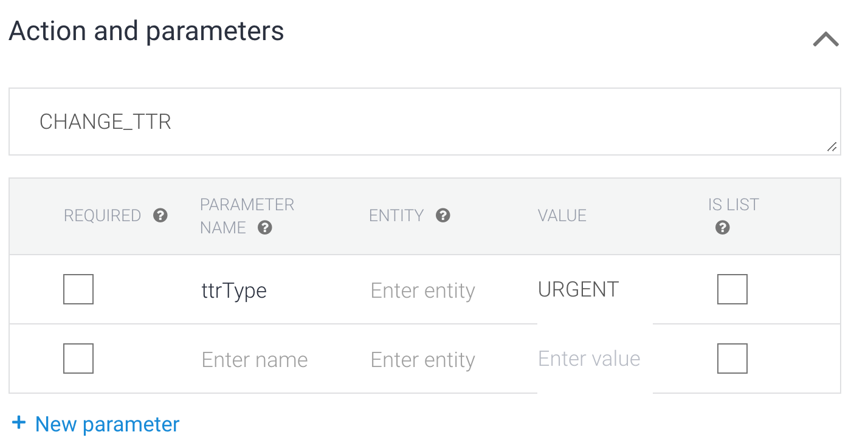Viewport: 868px width, 446px height.
Task: Click the PARAMETER NAME help icon
Action: pyautogui.click(x=264, y=228)
